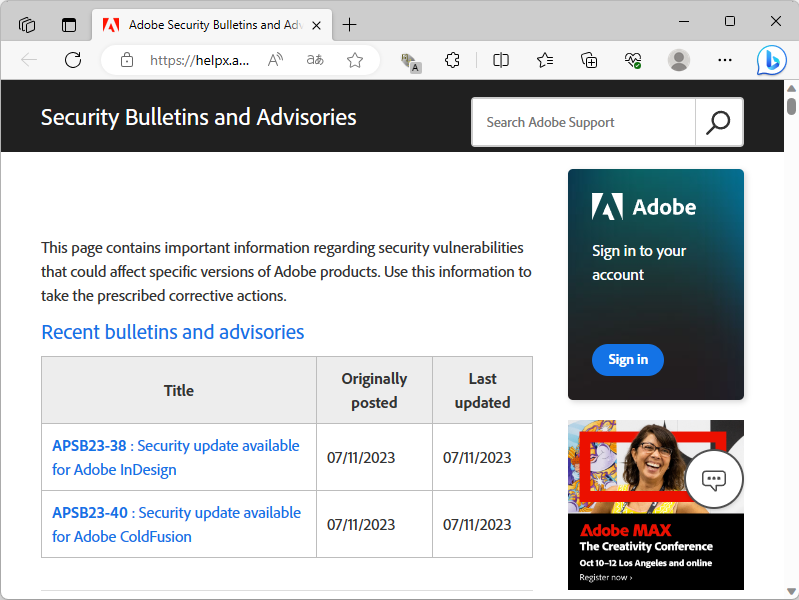The height and width of the screenshot is (600, 799).
Task: Click the browser Refresh button
Action: (73, 60)
